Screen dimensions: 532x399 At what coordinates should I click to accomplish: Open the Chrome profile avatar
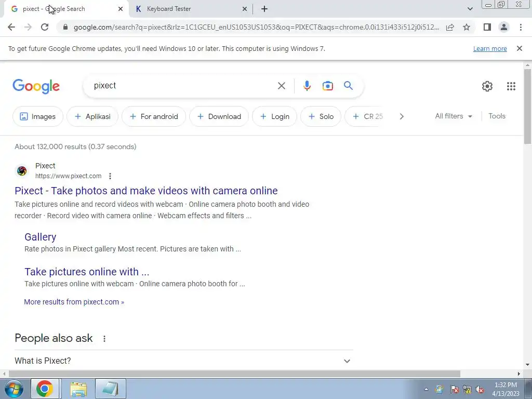point(504,27)
